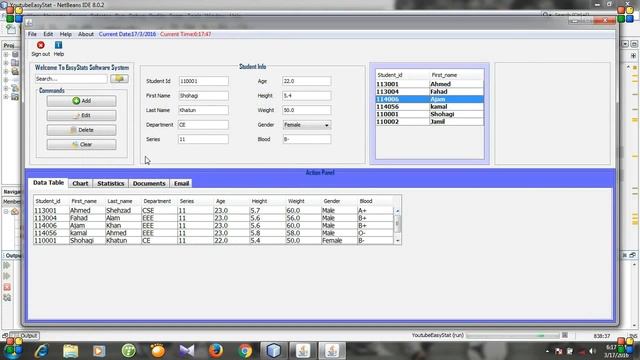Open Firefox from taskbar

coord(216,351)
